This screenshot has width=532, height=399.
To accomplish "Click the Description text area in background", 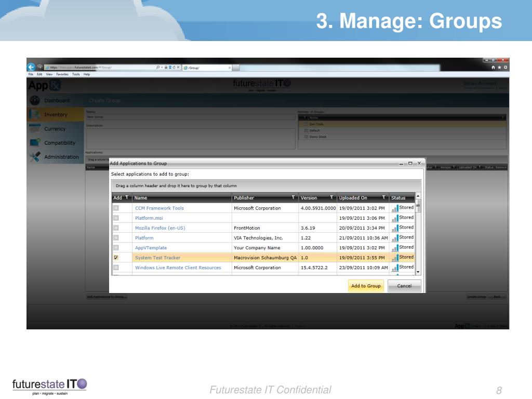I will pos(190,138).
